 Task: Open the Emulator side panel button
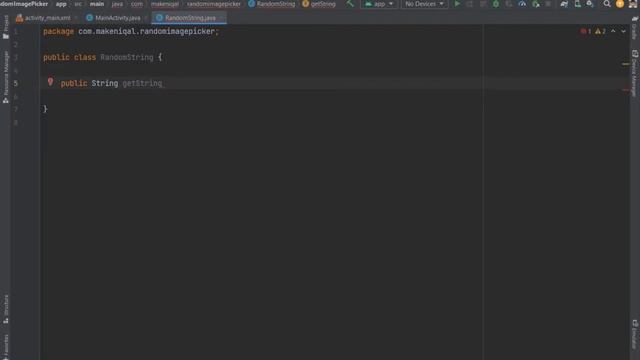634,335
